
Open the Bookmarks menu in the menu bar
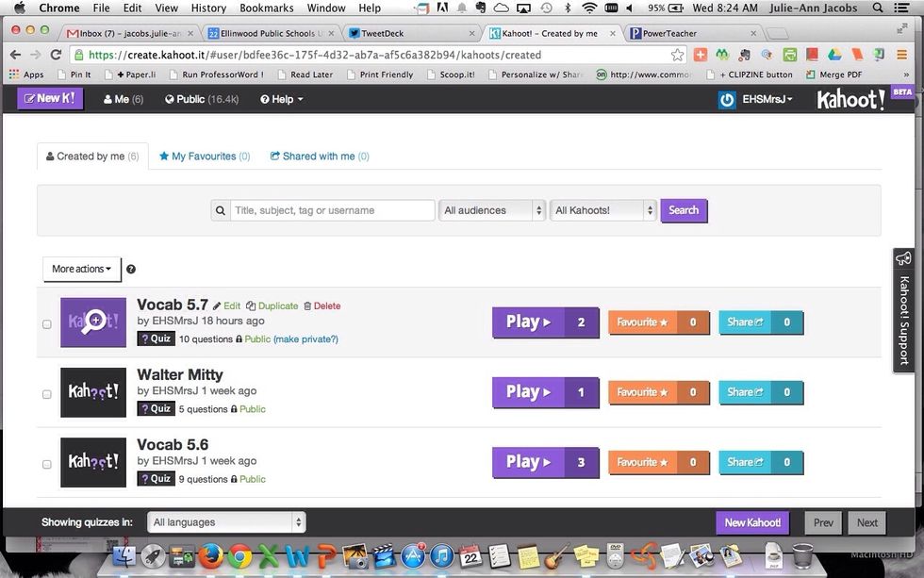coord(266,8)
